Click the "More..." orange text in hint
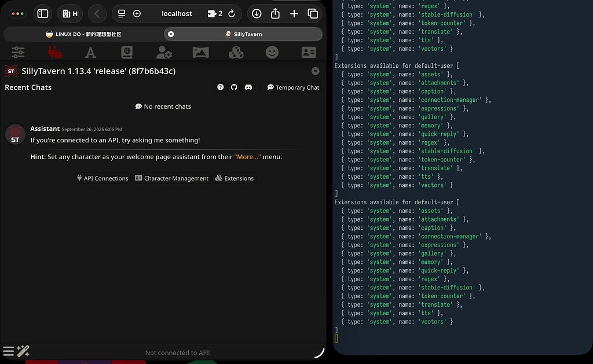This screenshot has width=593, height=364. 247,156
